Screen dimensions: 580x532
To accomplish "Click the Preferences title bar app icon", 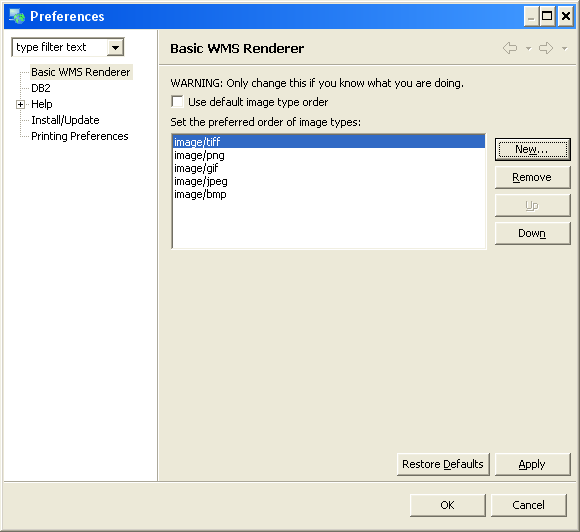I will [17, 16].
